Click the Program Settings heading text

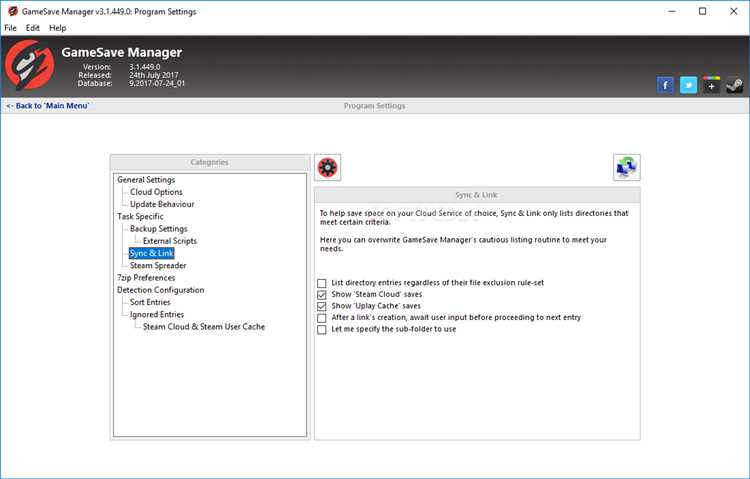pos(375,106)
